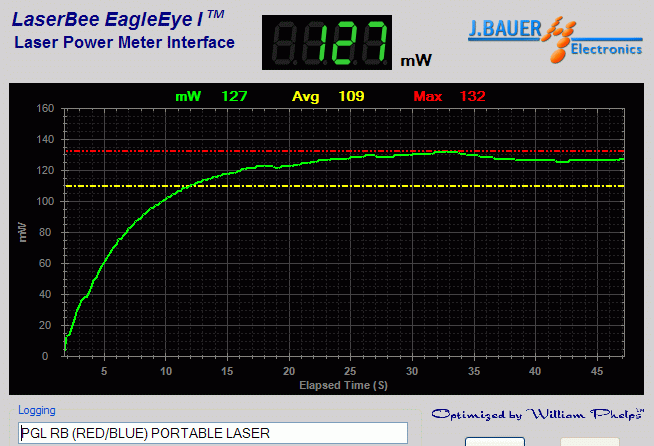Viewport: 654px width, 446px height.
Task: Click the J.BAUER Electronics logo
Action: [555, 40]
